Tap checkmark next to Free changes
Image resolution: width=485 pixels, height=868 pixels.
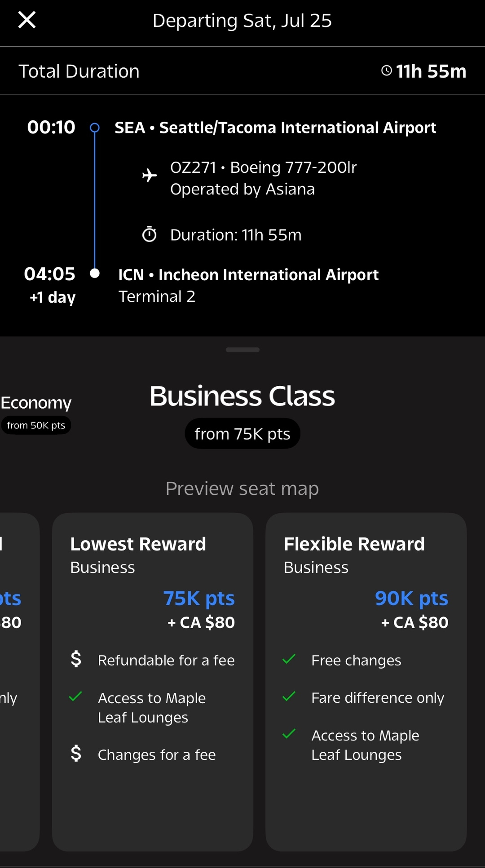pyautogui.click(x=289, y=659)
